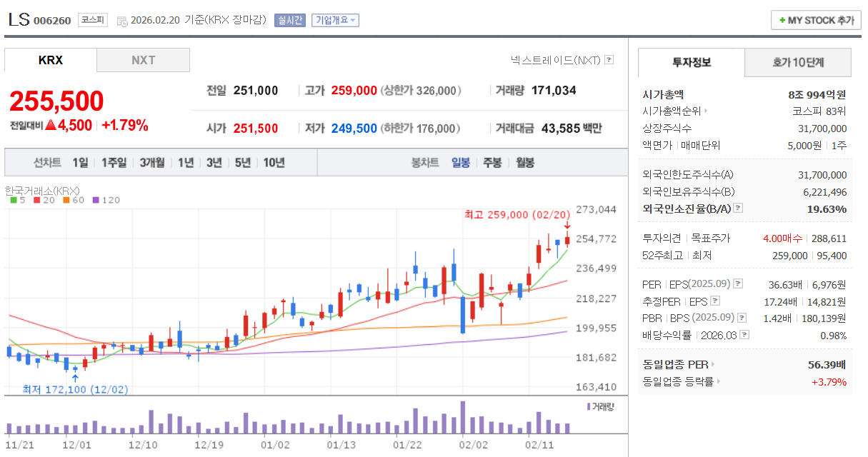Switch chart to 월봉 monthly candles
The image size is (868, 457).
point(524,162)
